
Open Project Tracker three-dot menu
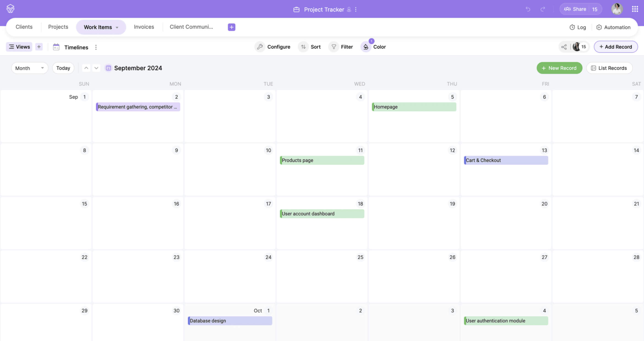point(356,9)
